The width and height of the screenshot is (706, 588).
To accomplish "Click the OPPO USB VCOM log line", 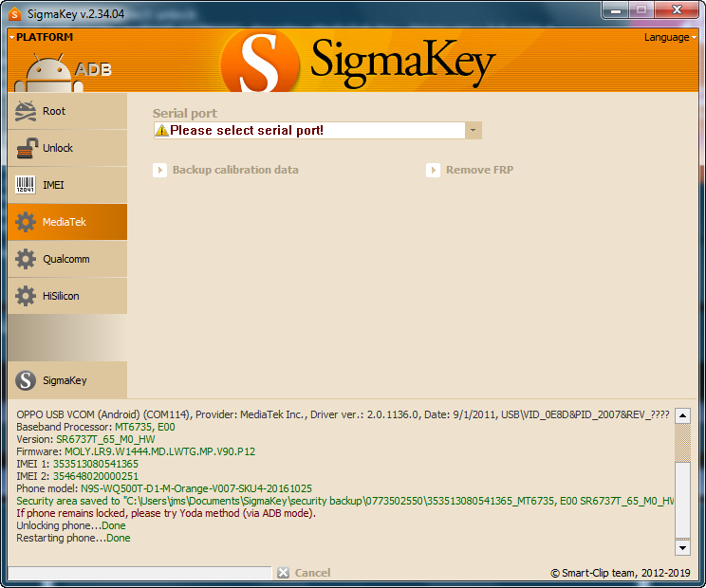I will point(343,414).
